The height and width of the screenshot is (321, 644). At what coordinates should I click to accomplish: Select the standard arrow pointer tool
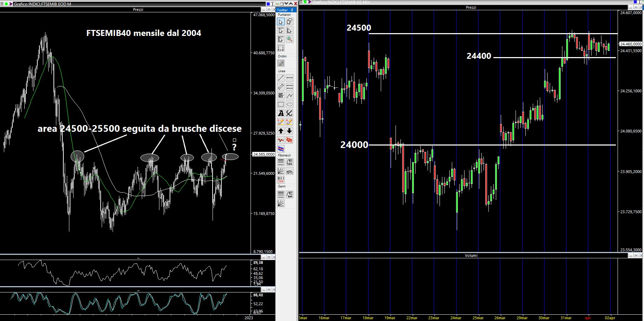pos(280,22)
